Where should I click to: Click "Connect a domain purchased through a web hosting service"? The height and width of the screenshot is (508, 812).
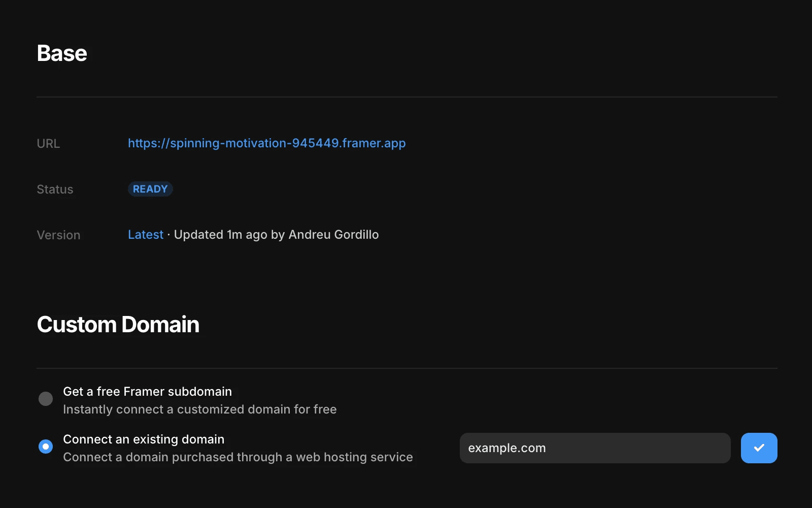coord(238,457)
